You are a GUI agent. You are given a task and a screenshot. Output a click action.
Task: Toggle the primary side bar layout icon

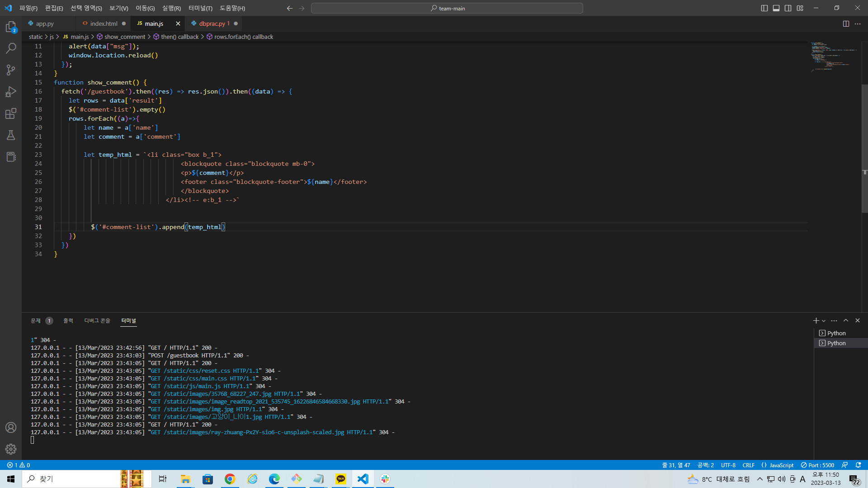coord(764,8)
